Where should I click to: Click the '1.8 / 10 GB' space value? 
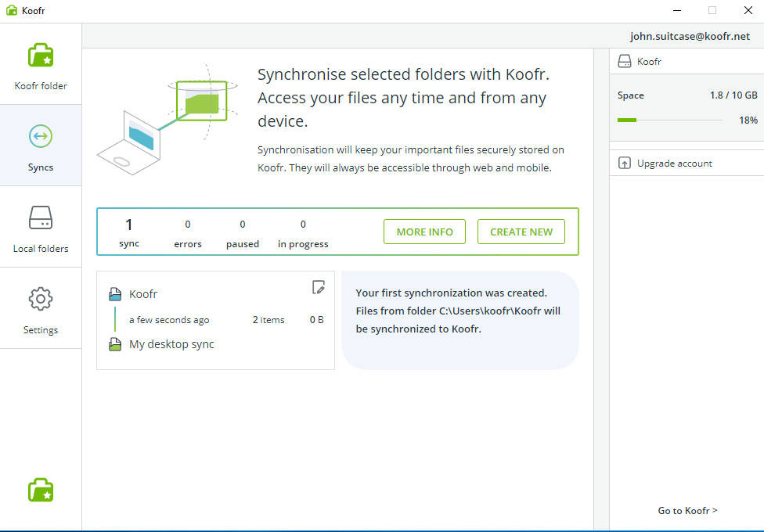[x=733, y=95]
